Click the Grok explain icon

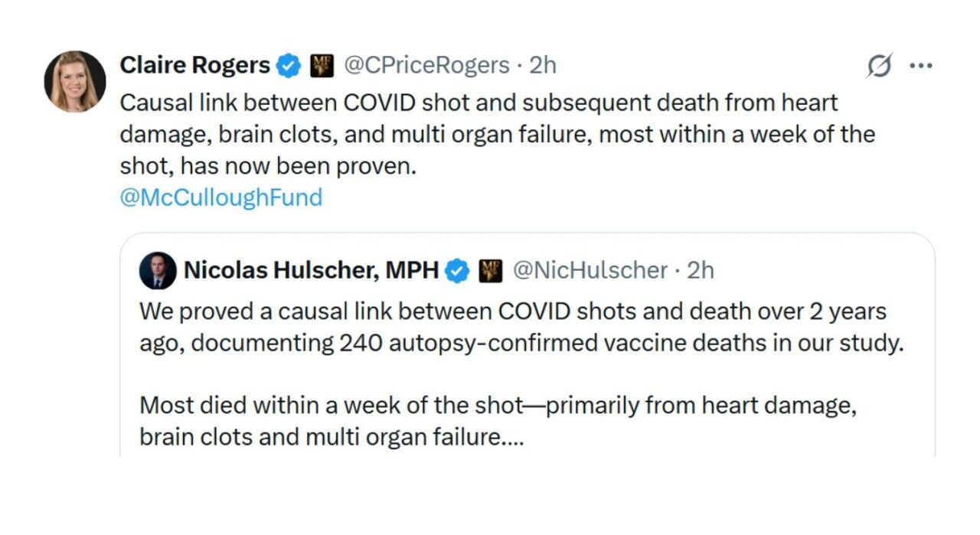click(x=879, y=67)
